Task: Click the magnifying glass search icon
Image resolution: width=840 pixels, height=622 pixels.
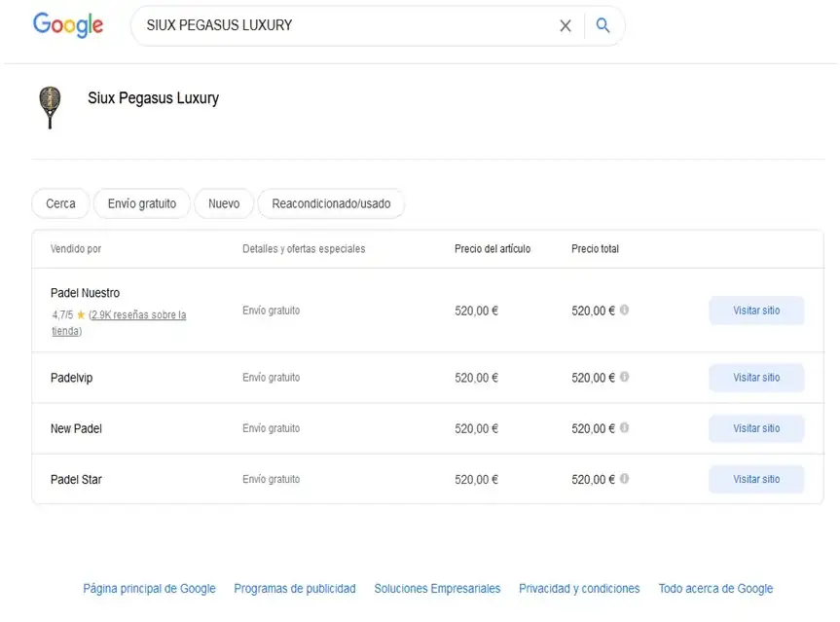Action: (x=603, y=26)
